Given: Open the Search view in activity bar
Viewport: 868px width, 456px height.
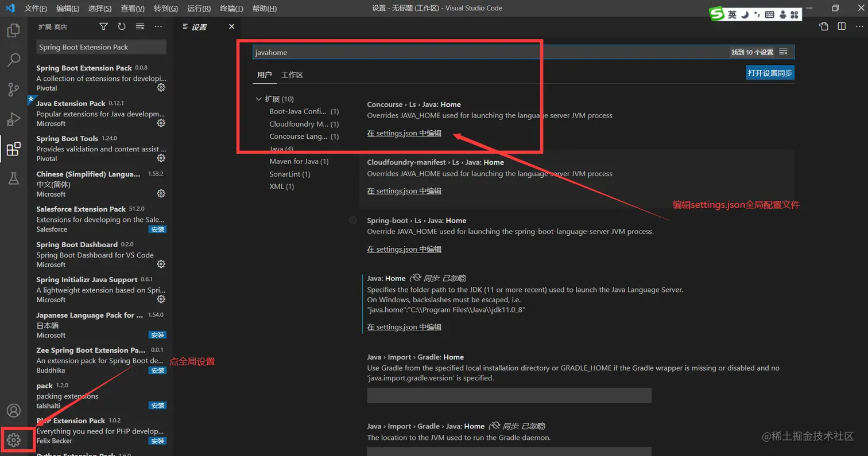Looking at the screenshot, I should (x=13, y=60).
